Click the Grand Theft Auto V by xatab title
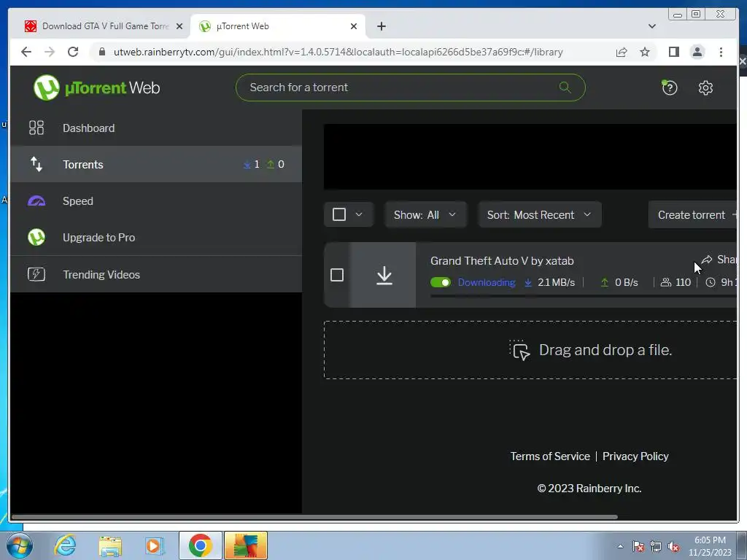 [502, 260]
